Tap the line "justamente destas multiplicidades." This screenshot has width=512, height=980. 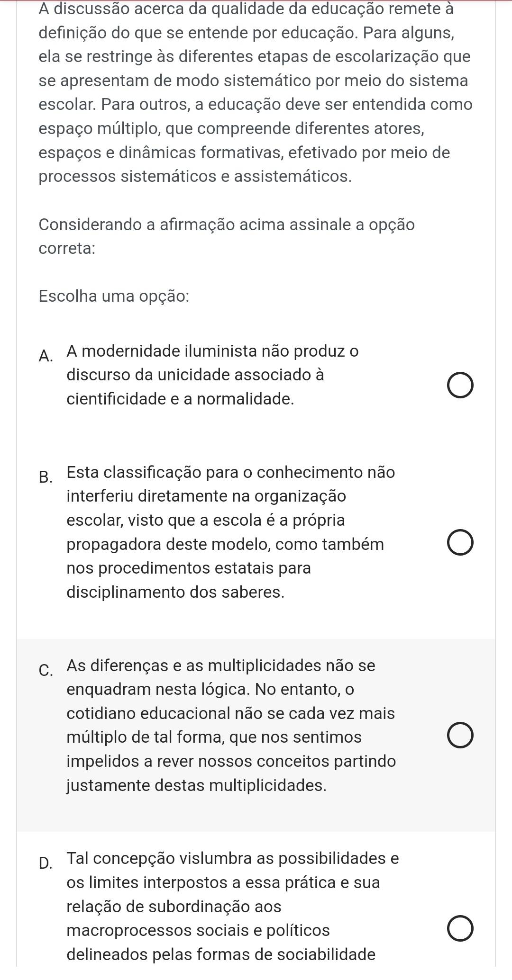tap(197, 785)
